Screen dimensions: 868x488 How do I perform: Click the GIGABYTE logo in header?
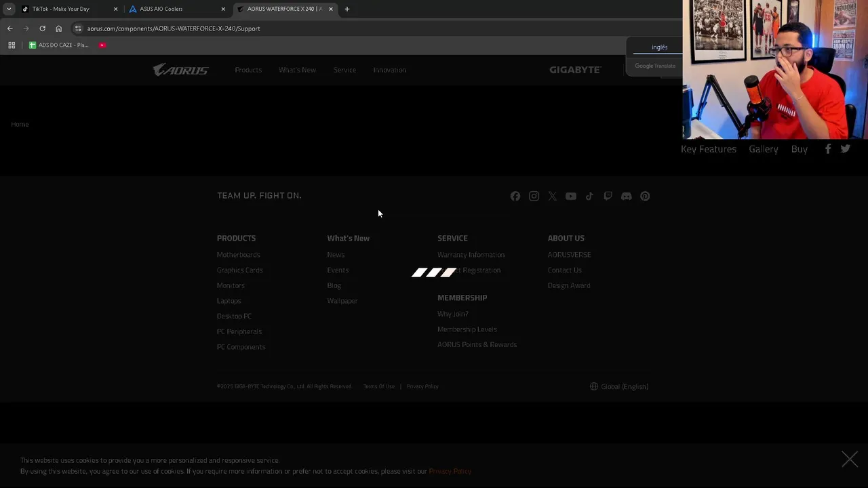coord(575,70)
